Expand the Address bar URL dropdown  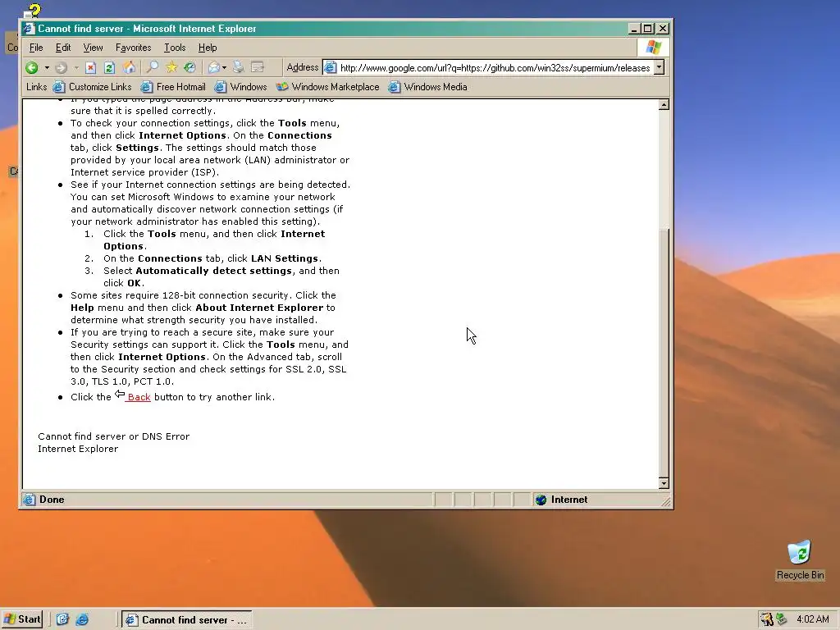(660, 67)
